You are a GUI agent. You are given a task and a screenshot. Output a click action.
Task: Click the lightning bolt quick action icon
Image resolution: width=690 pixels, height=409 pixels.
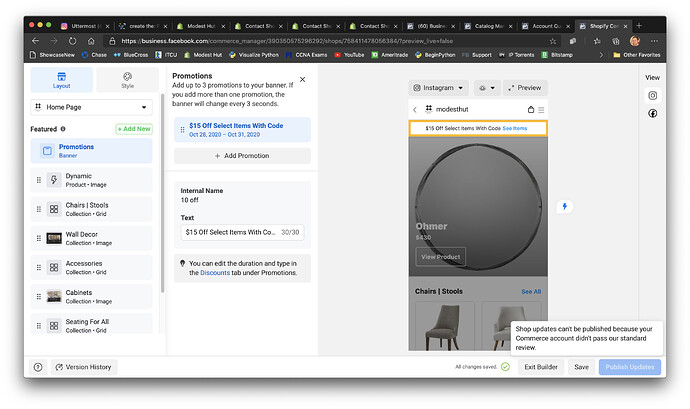click(564, 207)
